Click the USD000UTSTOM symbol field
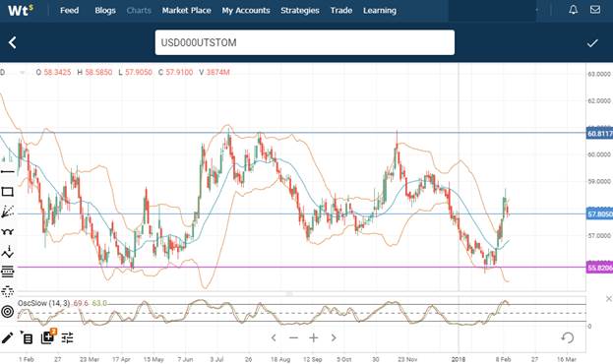This screenshot has height=364, width=613. point(305,42)
